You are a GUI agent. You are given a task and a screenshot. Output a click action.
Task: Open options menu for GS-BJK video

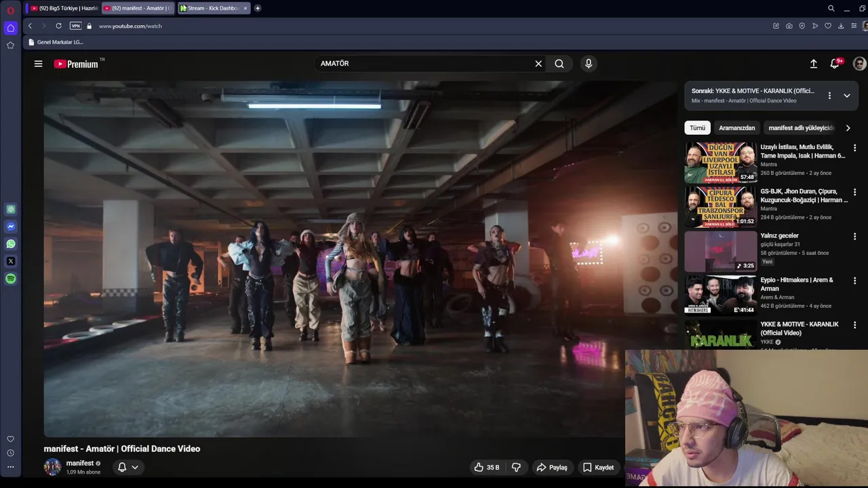pyautogui.click(x=854, y=192)
